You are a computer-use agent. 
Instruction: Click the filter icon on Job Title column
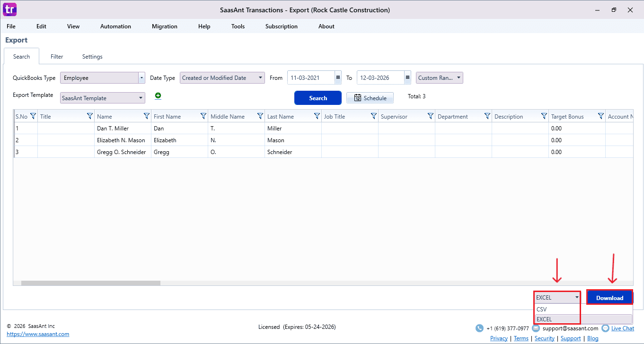point(373,116)
